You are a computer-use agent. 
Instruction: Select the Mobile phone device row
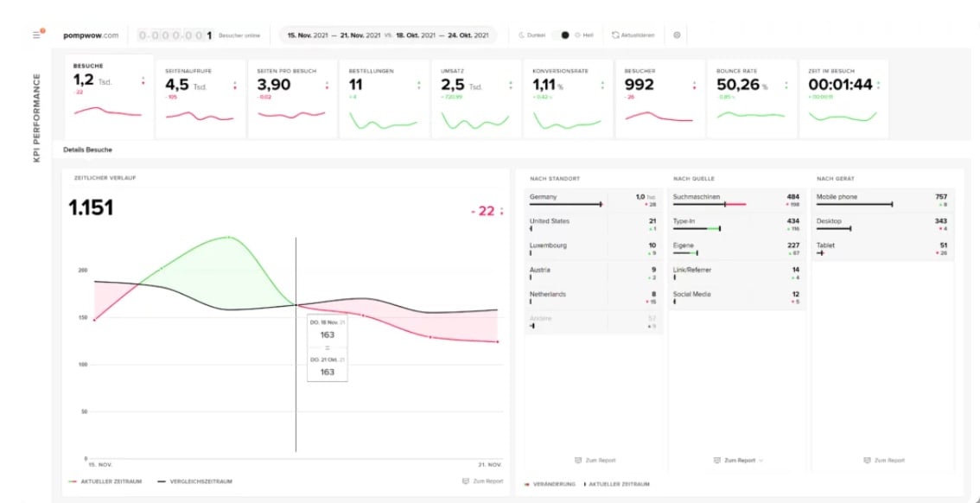coord(883,200)
